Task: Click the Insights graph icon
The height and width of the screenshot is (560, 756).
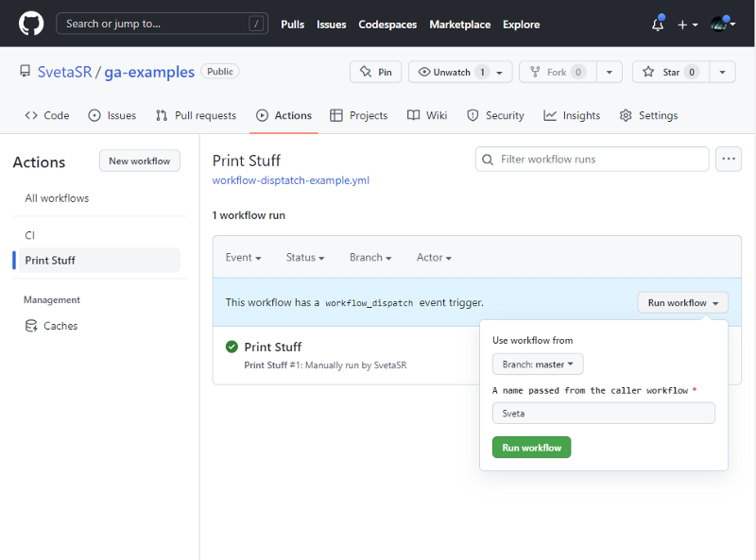Action: click(550, 115)
